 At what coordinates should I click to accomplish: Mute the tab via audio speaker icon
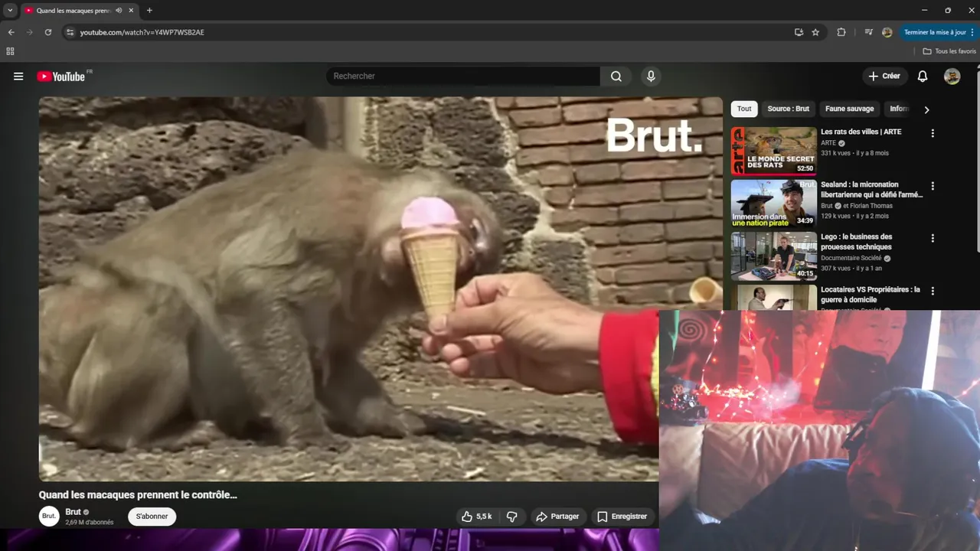pyautogui.click(x=119, y=11)
